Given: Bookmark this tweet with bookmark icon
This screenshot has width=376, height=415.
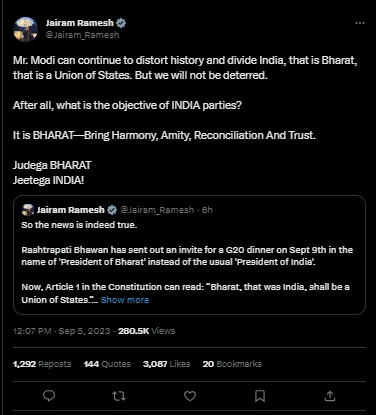Looking at the screenshot, I should tap(260, 396).
